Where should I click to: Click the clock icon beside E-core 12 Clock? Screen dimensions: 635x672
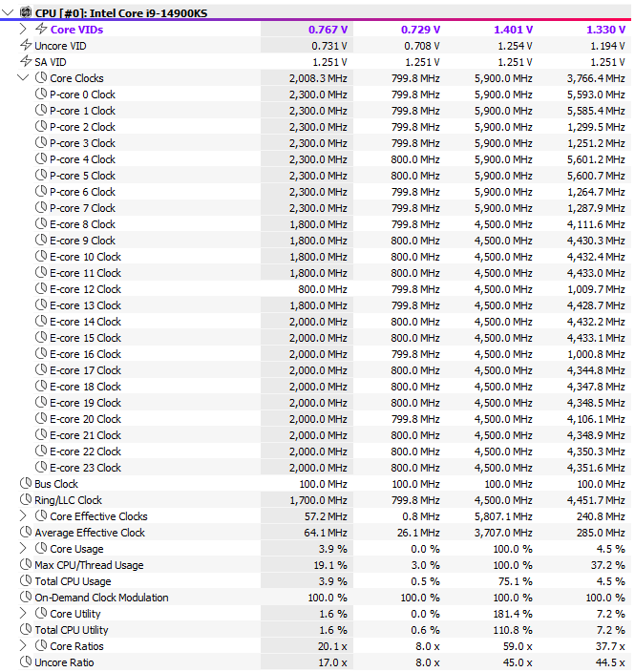(x=41, y=288)
